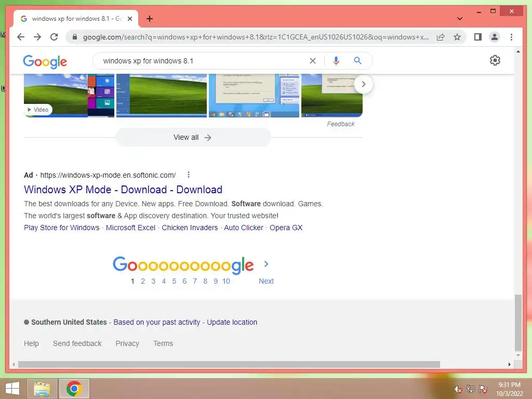
Task: Click the muted volume tray icon
Action: pos(458,389)
